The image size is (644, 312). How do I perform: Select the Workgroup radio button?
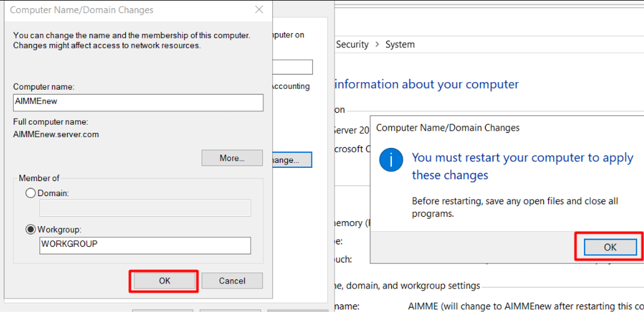click(31, 230)
